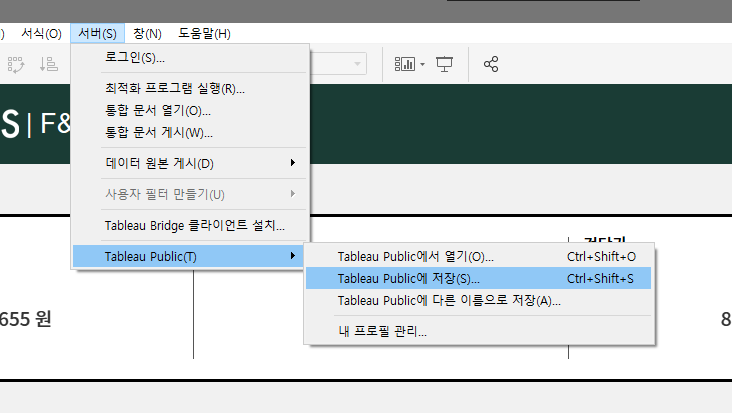Click the sort descending toolbar icon
Screen dimensions: 732x413
49,64
